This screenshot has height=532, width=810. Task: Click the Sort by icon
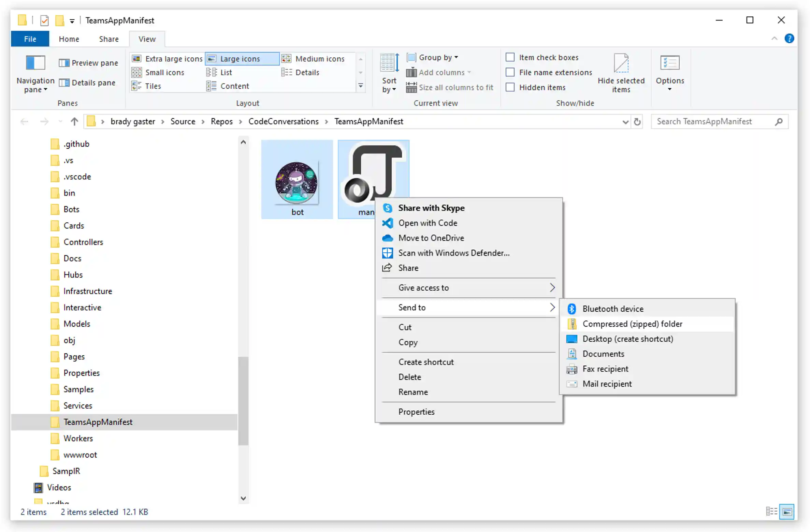[x=389, y=63]
